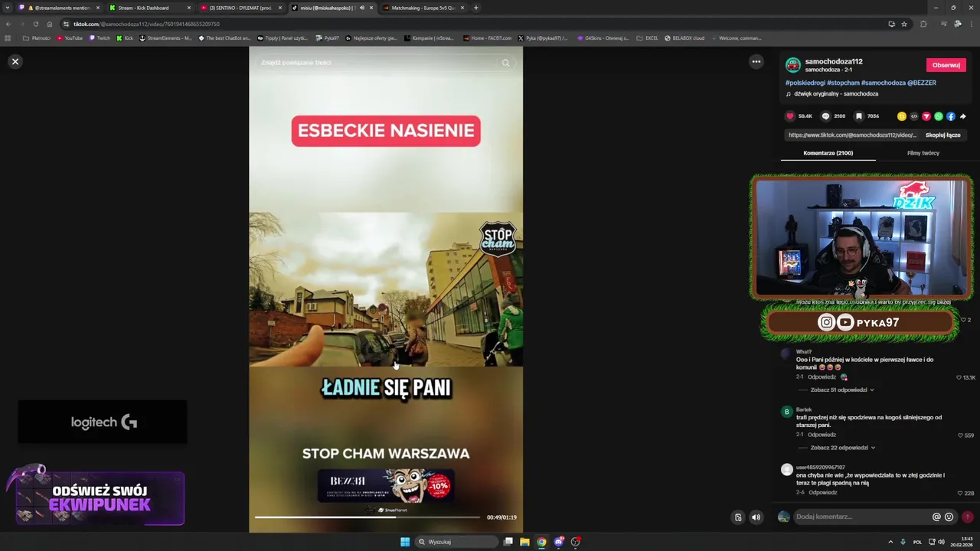Image resolution: width=980 pixels, height=551 pixels.
Task: Click the yellow repost icon
Action: click(x=902, y=116)
